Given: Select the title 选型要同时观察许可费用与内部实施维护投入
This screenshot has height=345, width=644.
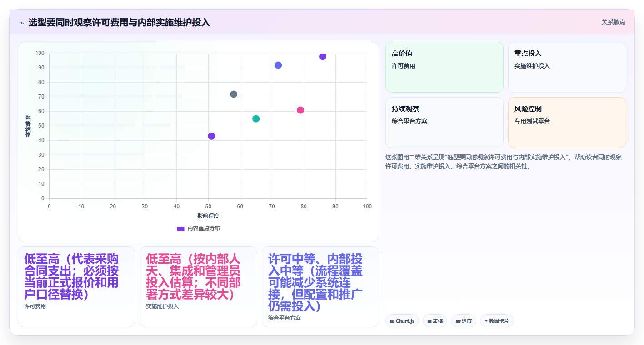Looking at the screenshot, I should (x=119, y=22).
